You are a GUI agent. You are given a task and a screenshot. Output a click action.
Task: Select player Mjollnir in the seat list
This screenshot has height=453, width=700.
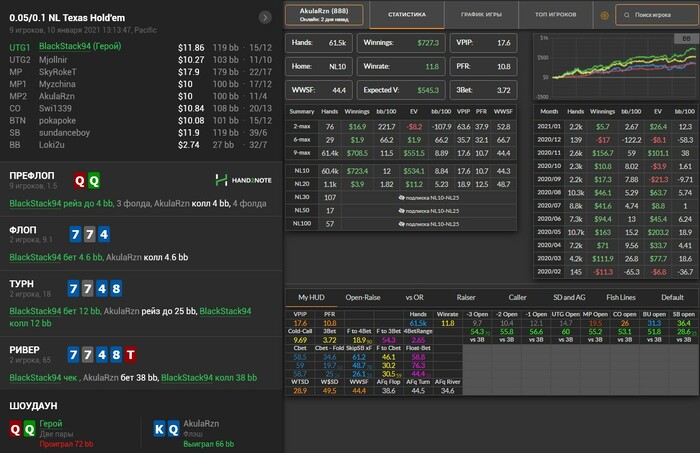coord(53,60)
